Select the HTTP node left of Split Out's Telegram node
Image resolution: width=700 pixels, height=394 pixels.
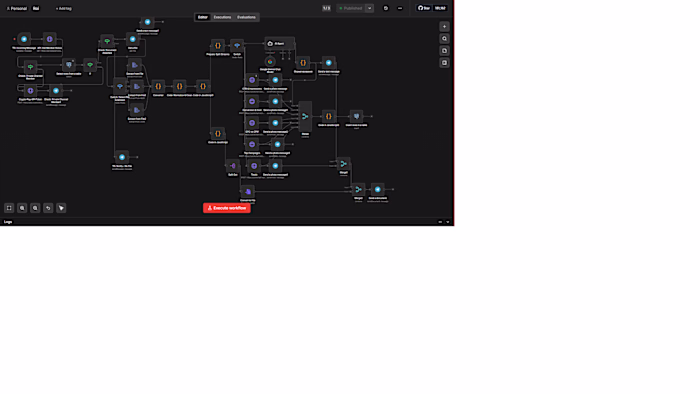click(x=254, y=166)
